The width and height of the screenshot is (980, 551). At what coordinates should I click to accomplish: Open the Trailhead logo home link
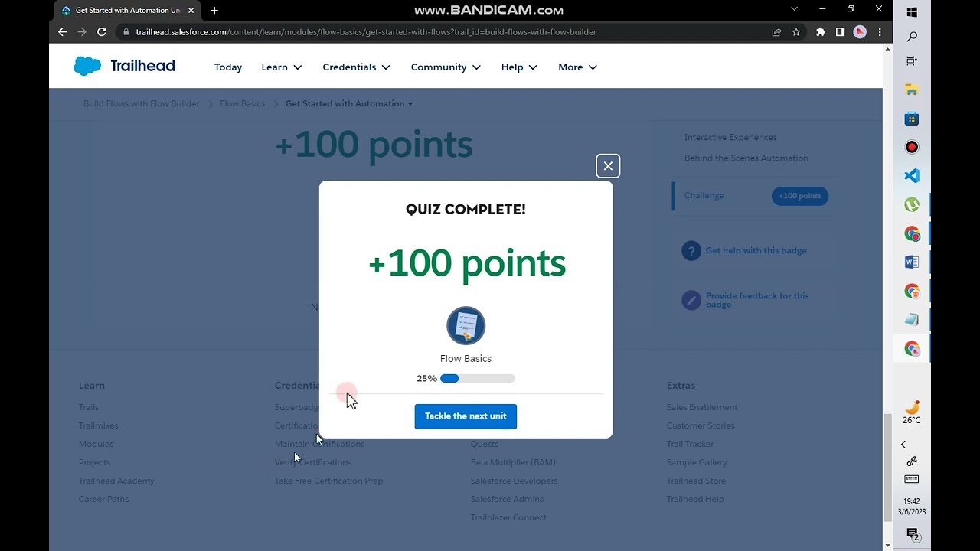(x=124, y=67)
